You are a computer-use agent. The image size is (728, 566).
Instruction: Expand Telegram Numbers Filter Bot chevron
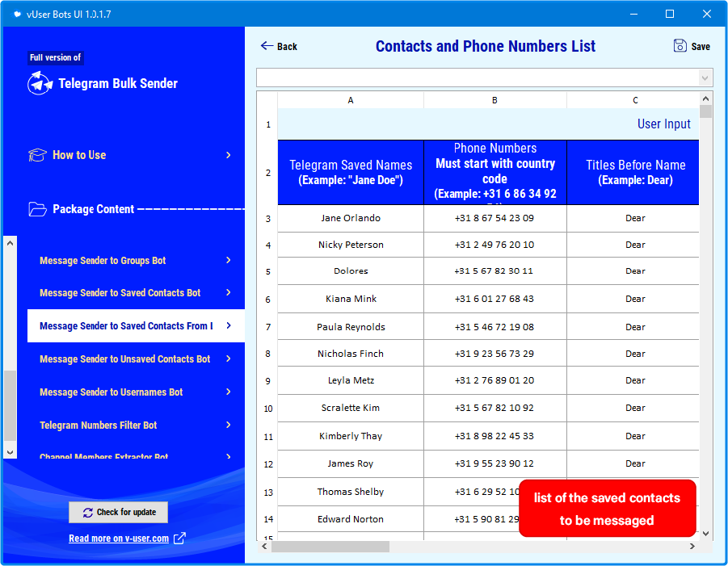229,425
